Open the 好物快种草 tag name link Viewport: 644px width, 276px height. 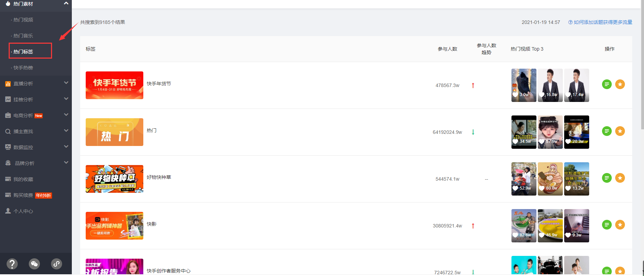[x=159, y=177]
